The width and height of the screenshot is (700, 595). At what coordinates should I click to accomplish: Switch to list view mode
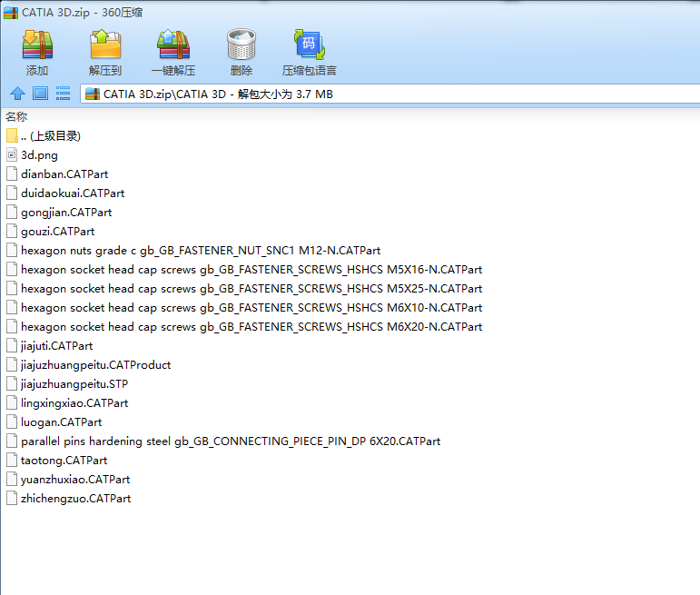pos(63,94)
